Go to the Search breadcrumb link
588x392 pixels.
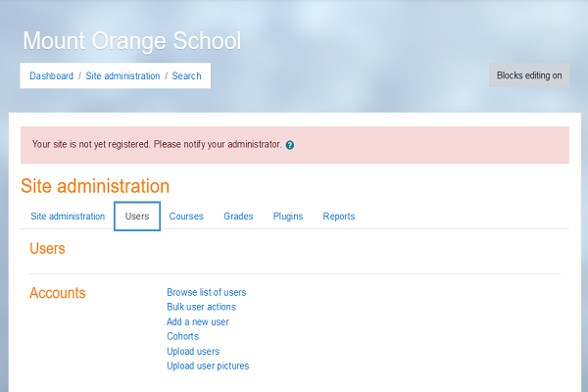click(186, 76)
